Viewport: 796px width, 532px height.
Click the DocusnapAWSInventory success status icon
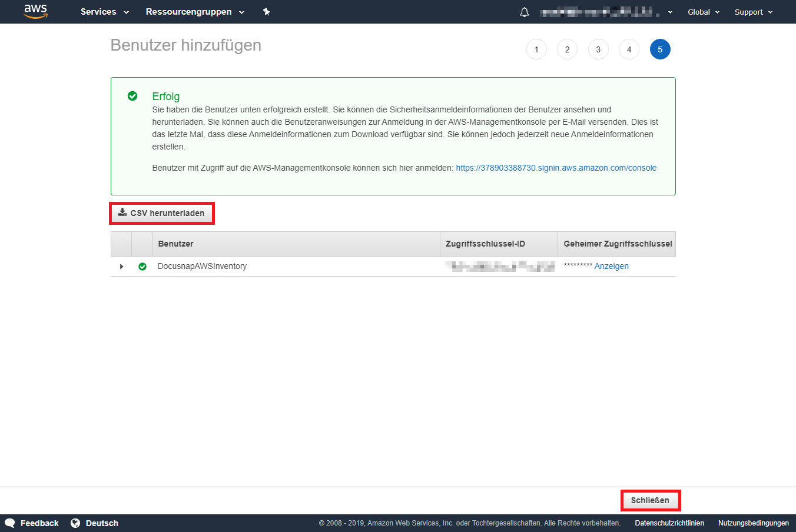point(142,267)
